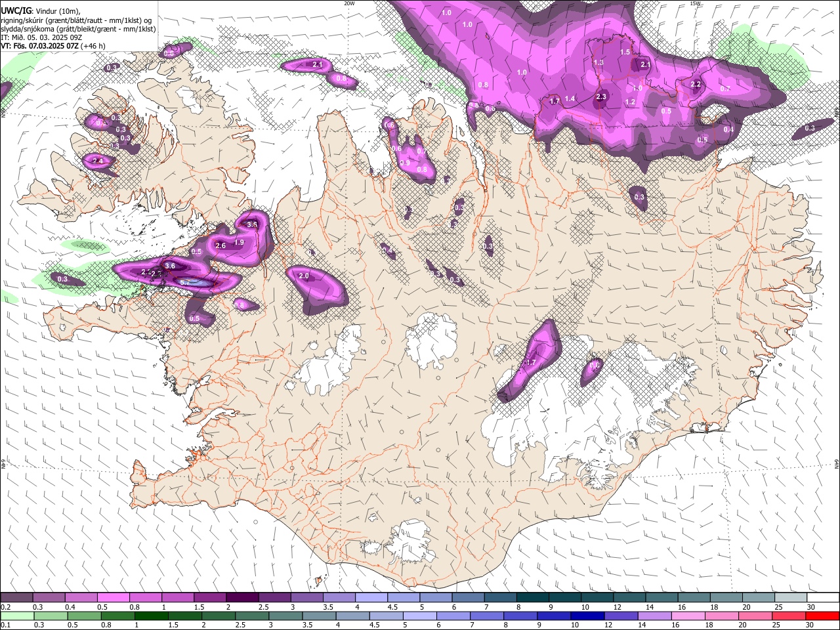The height and width of the screenshot is (630, 840).
Task: Select the navy blue rain swatch between 10 and 12
Action: click(587, 616)
